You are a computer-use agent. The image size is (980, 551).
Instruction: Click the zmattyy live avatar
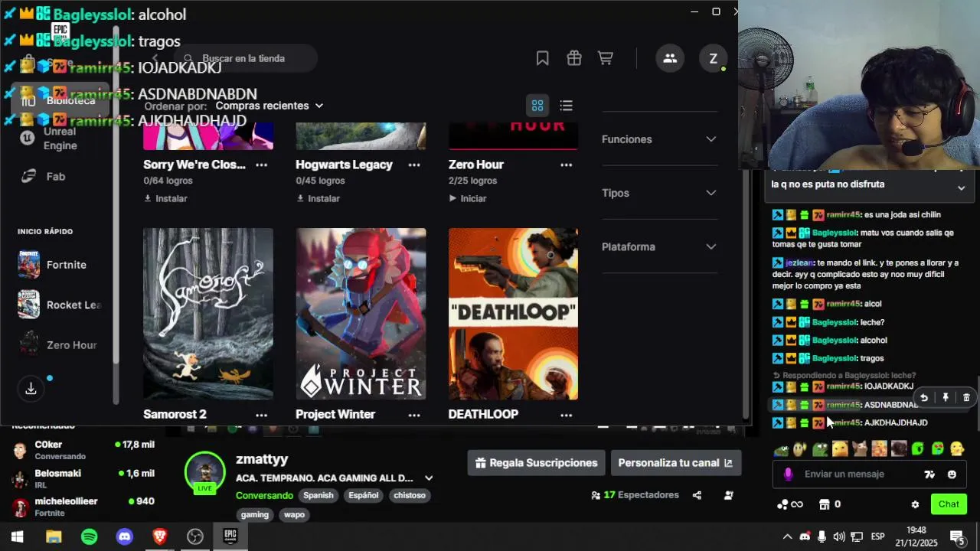[x=205, y=472]
